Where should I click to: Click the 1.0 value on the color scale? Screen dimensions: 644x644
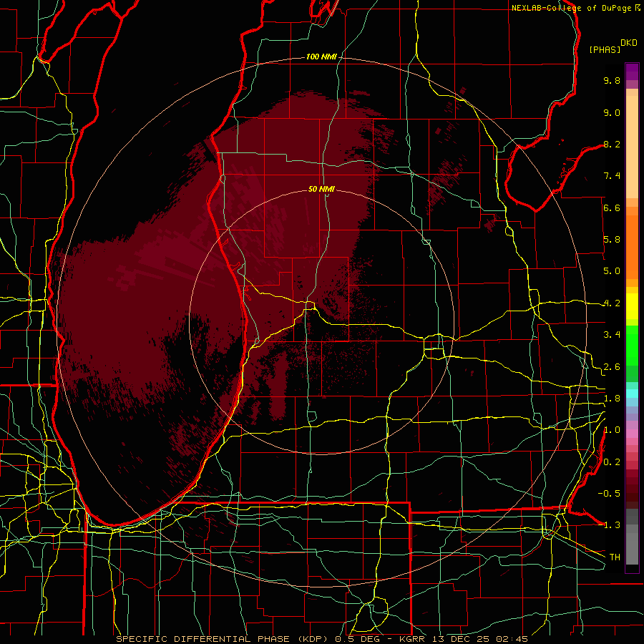click(612, 430)
